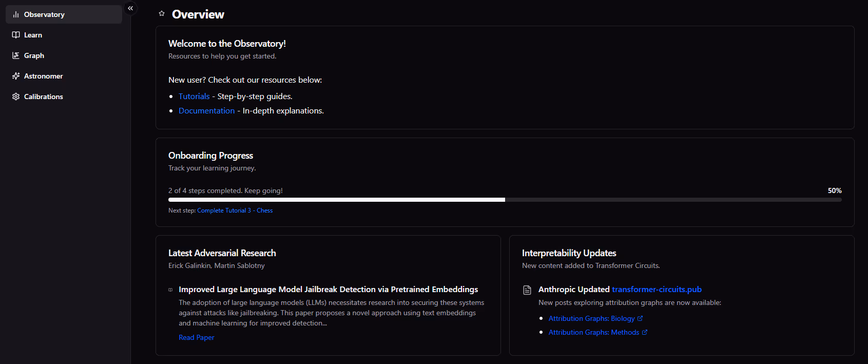Click external-link icon after Attribution Graphs: Biology
Screen dimensions: 868x364
pos(640,318)
